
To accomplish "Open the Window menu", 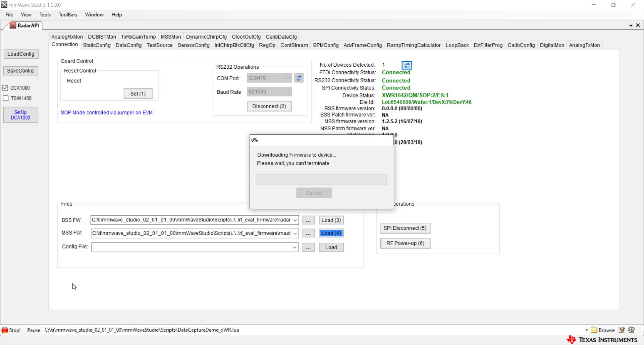I will coord(94,15).
